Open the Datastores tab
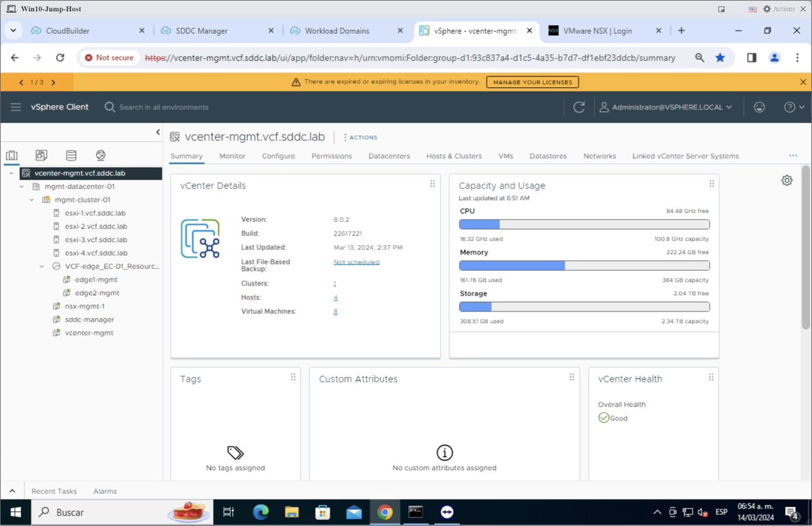 tap(548, 156)
